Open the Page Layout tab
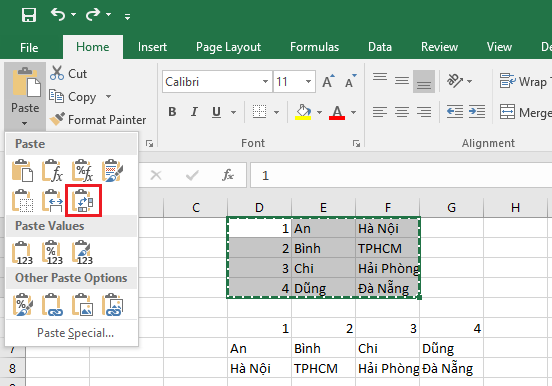The width and height of the screenshot is (552, 386). [228, 47]
